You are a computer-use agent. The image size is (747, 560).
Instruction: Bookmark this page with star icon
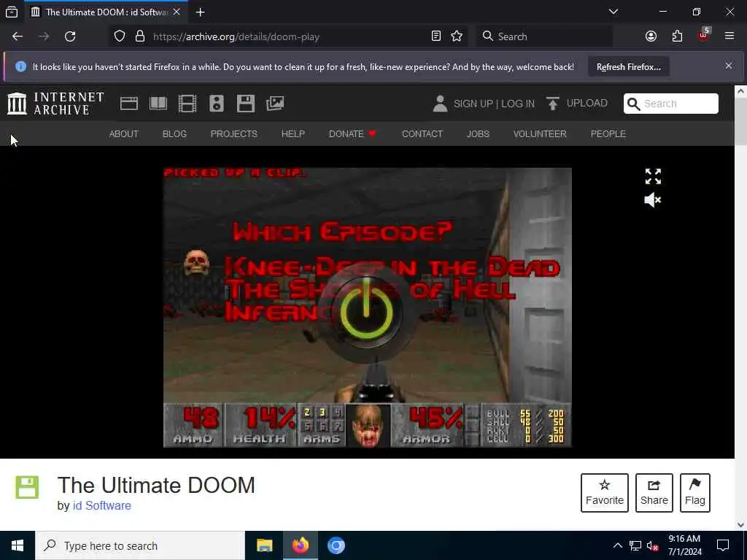click(457, 36)
